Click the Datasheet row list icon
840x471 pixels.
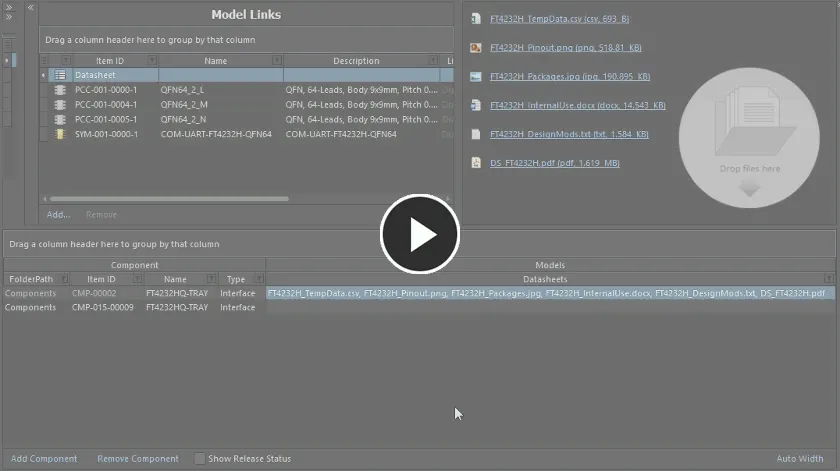60,75
